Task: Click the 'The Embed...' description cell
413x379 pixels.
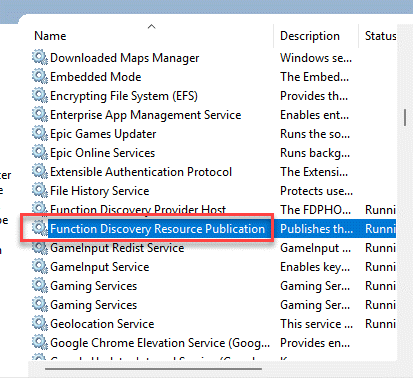Action: [315, 77]
